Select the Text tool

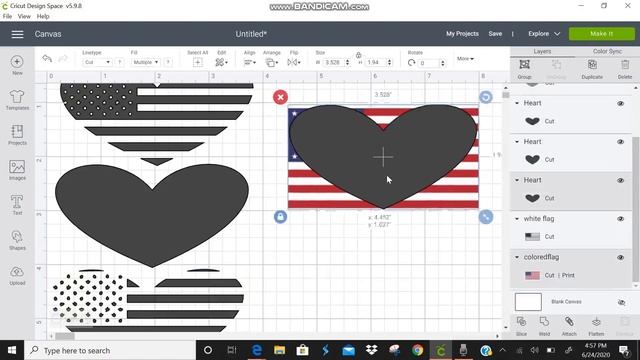click(x=17, y=205)
